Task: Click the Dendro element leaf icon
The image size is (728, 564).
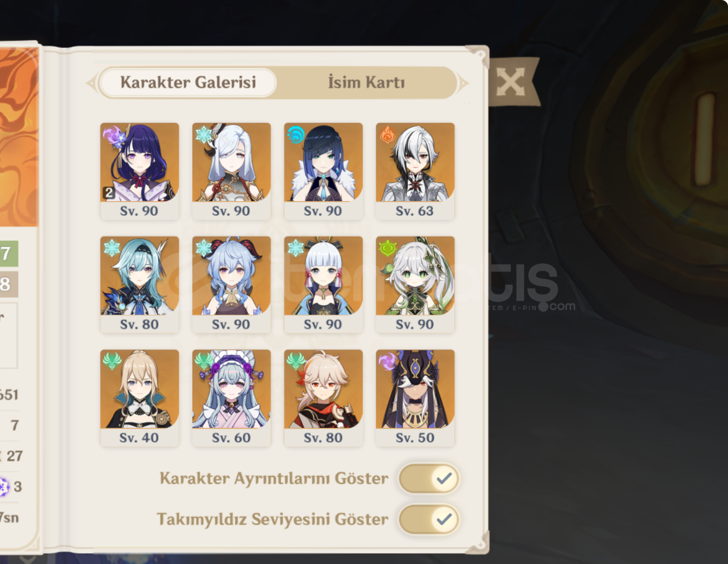Action: point(387,248)
